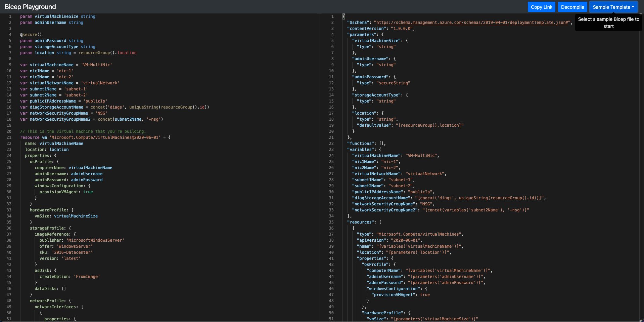Screen dimensions: 644x322
Task: Click the 'Select a sample Bicep file' tooltip
Action: click(x=608, y=23)
